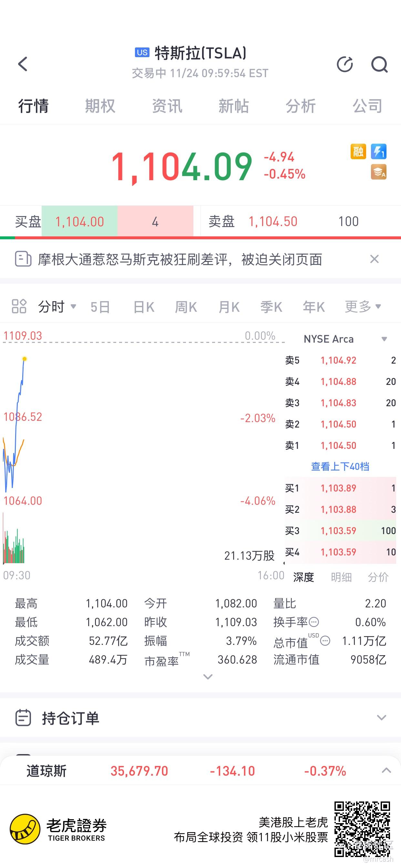The width and height of the screenshot is (401, 868).
Task: Switch to the 资讯 tab
Action: pos(167,106)
